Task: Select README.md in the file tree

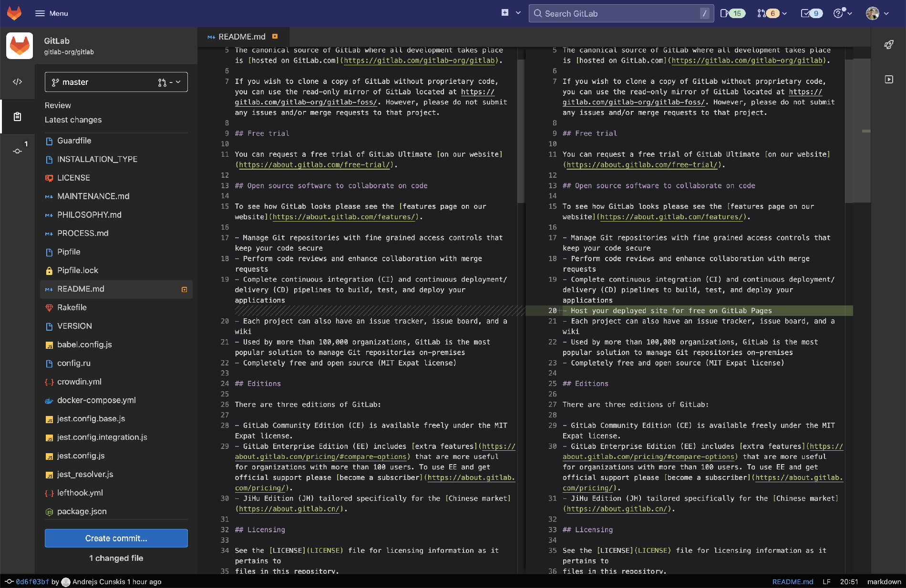Action: pos(116,289)
